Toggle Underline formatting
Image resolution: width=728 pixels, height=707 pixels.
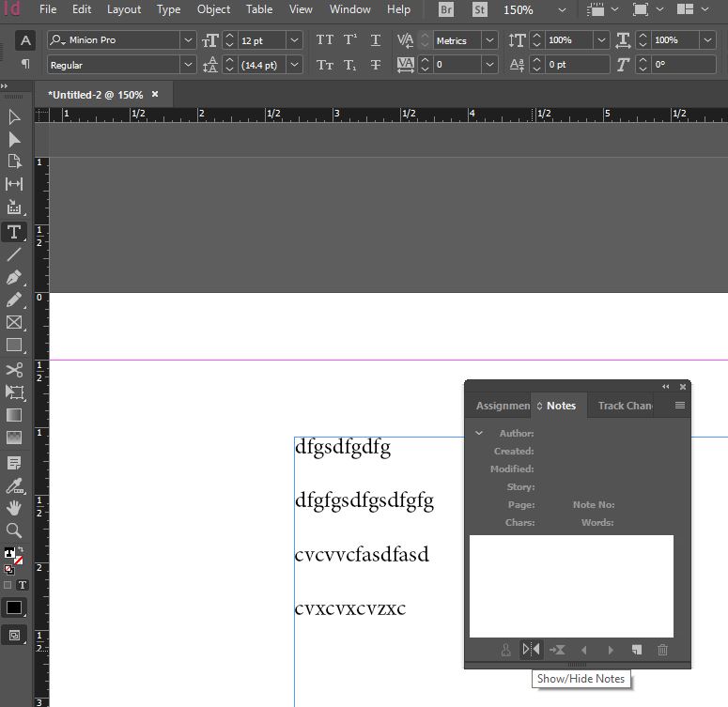tap(376, 40)
